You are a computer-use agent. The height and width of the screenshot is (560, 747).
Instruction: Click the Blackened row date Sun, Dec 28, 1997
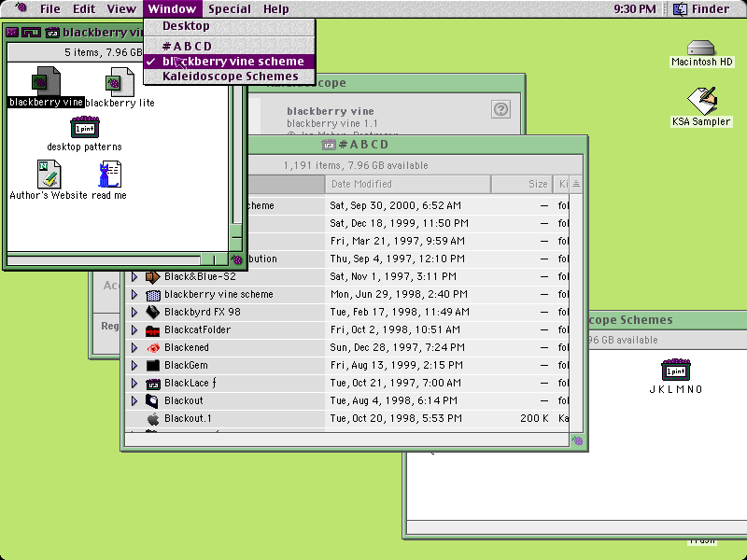398,347
